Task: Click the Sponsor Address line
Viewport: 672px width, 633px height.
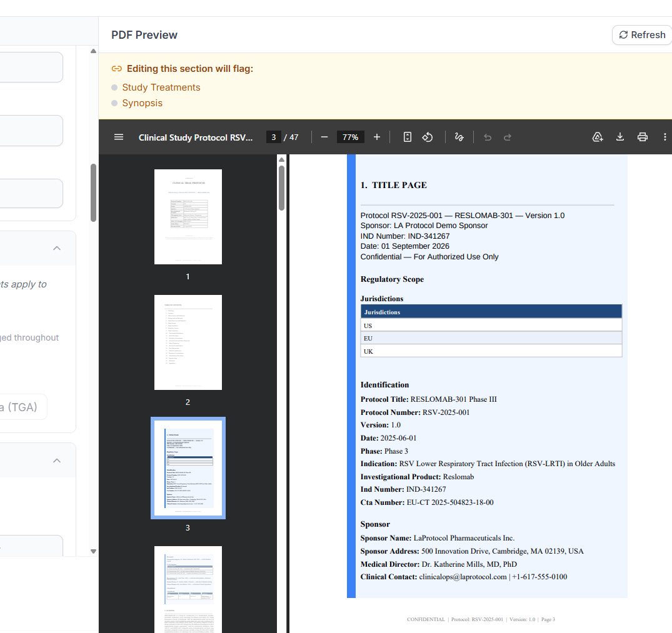Action: pos(472,551)
